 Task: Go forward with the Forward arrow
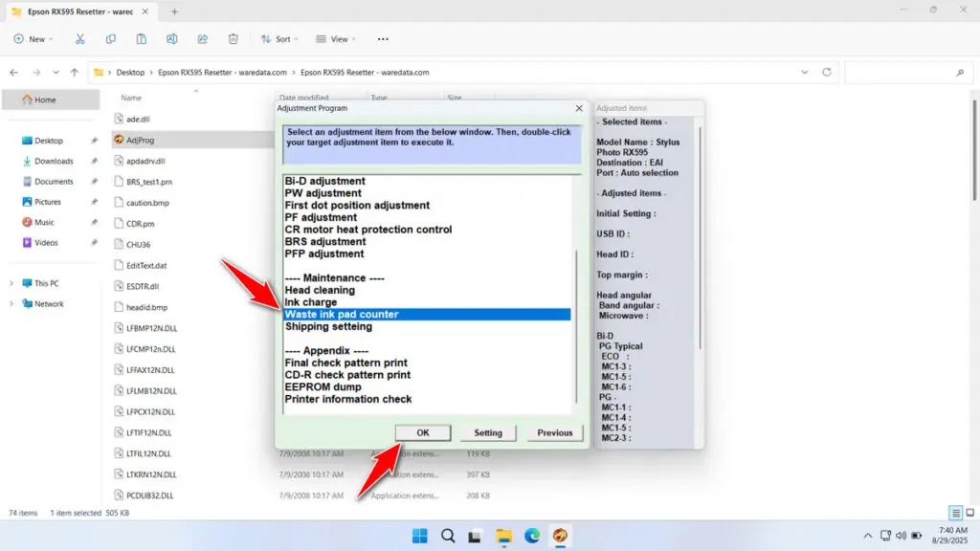point(36,73)
